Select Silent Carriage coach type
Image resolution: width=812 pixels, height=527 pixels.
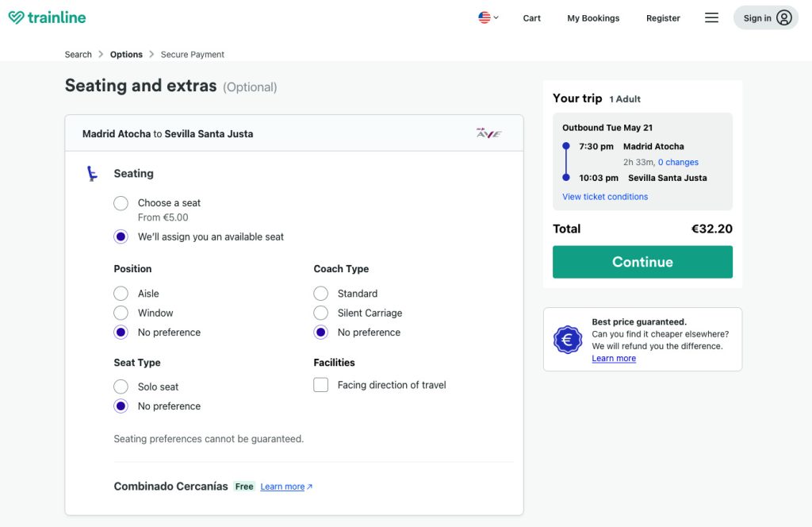coord(320,313)
